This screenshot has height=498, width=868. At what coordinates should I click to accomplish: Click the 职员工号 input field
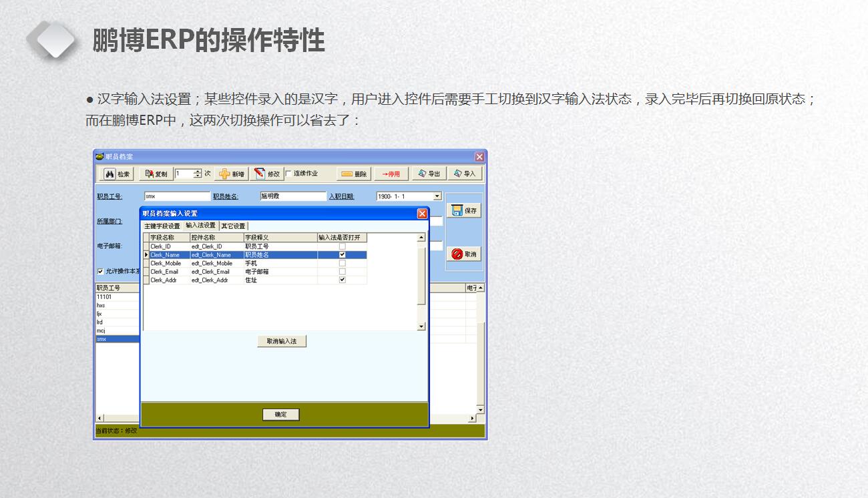click(x=177, y=196)
